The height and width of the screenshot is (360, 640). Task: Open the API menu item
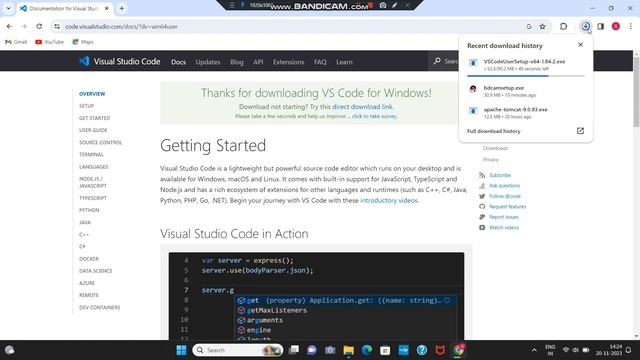pos(258,62)
